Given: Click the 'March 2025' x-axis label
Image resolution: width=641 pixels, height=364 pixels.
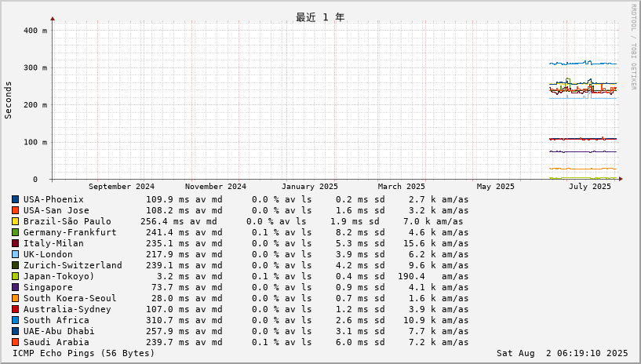Looking at the screenshot, I should (x=402, y=186).
